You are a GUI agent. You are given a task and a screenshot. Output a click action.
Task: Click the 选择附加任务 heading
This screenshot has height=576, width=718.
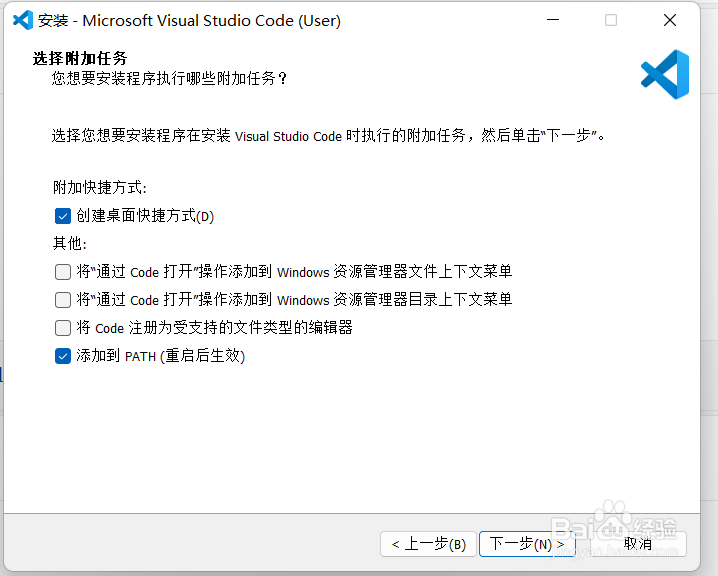click(x=80, y=59)
